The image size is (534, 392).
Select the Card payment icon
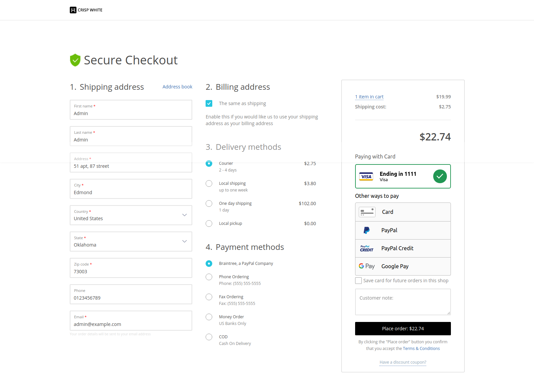[x=367, y=212]
